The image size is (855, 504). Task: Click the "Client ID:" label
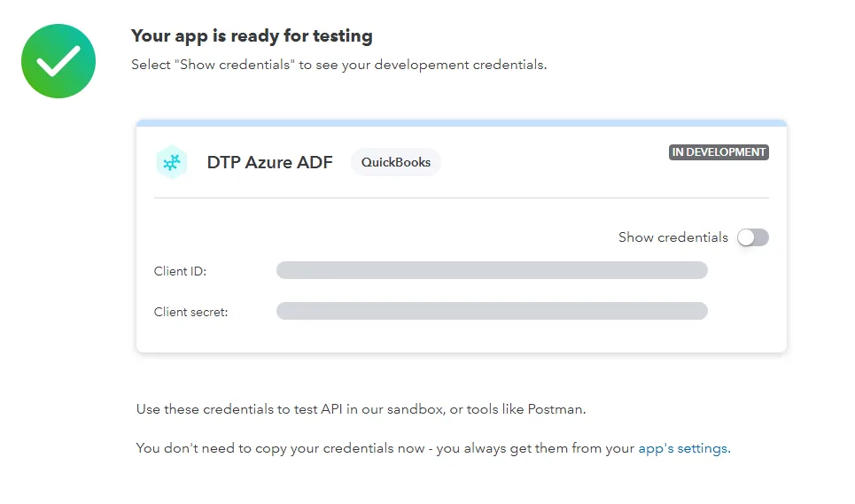point(180,271)
